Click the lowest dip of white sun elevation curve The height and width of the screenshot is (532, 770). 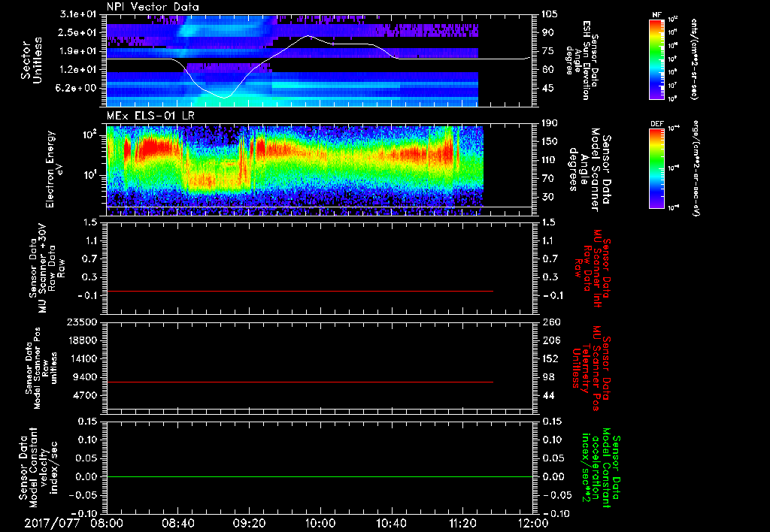click(223, 98)
